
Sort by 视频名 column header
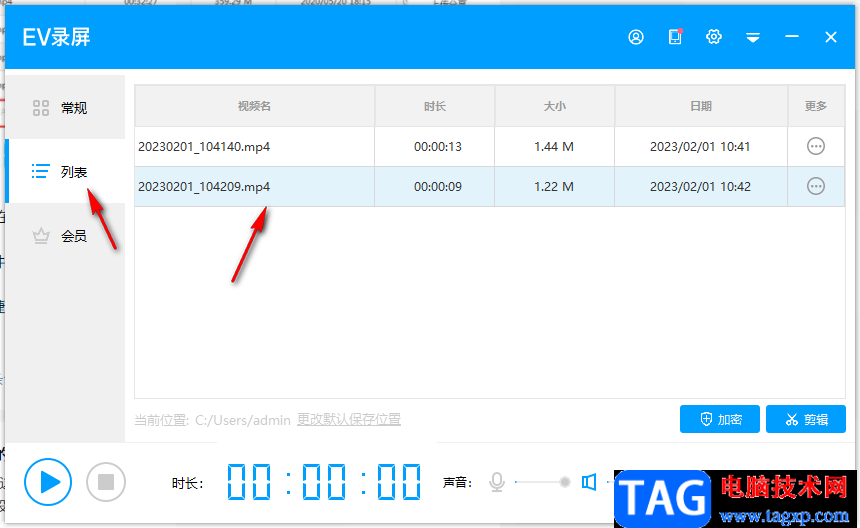254,106
